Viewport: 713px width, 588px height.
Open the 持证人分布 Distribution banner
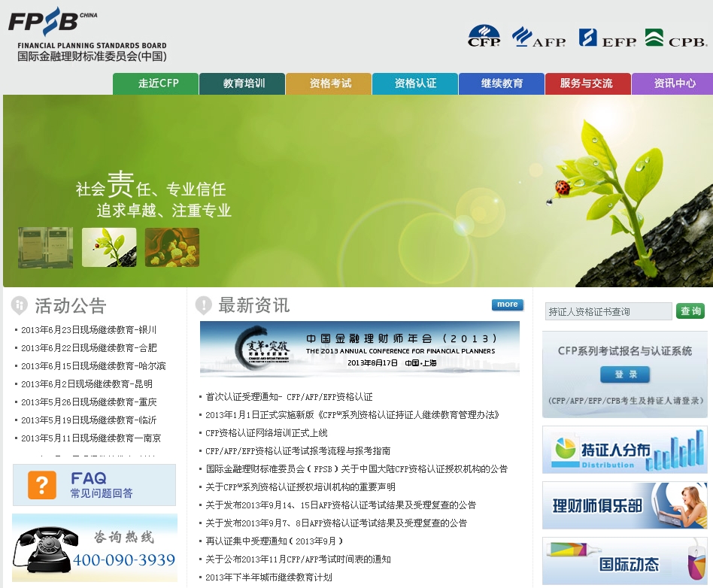(625, 450)
